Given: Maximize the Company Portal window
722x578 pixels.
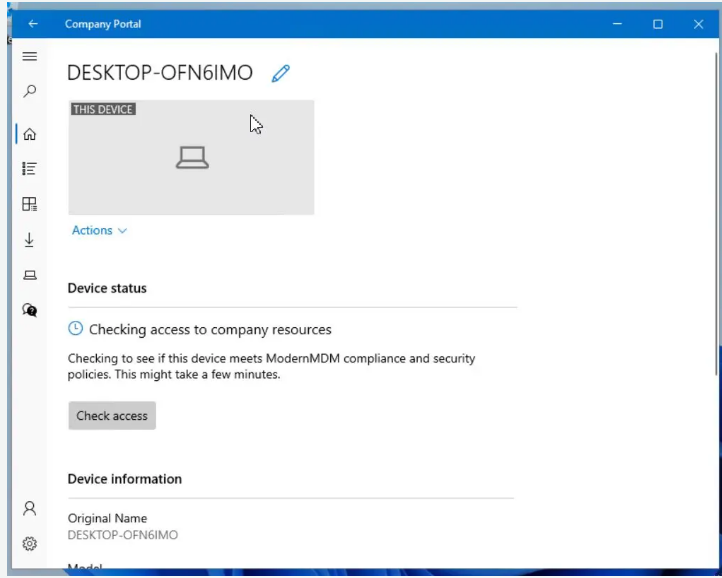Looking at the screenshot, I should 658,24.
